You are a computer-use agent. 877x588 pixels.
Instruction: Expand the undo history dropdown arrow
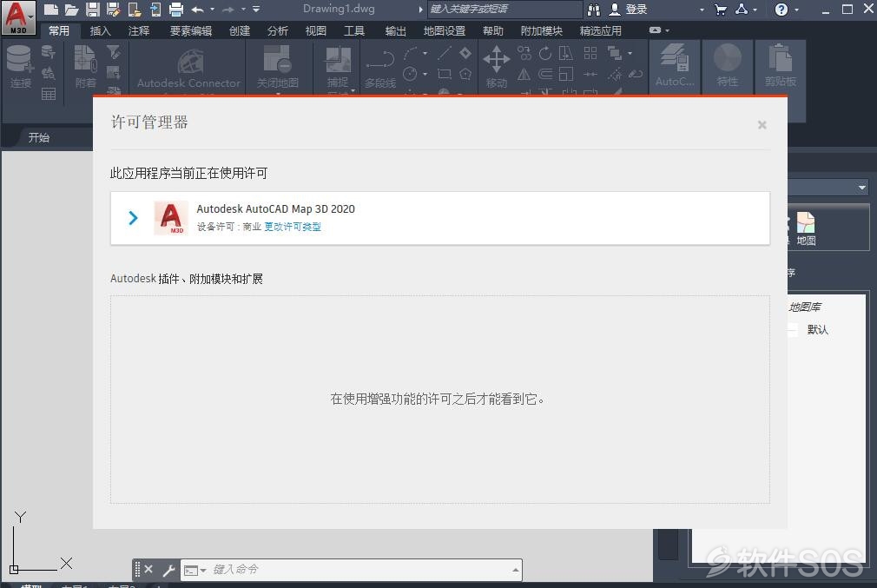(x=212, y=9)
